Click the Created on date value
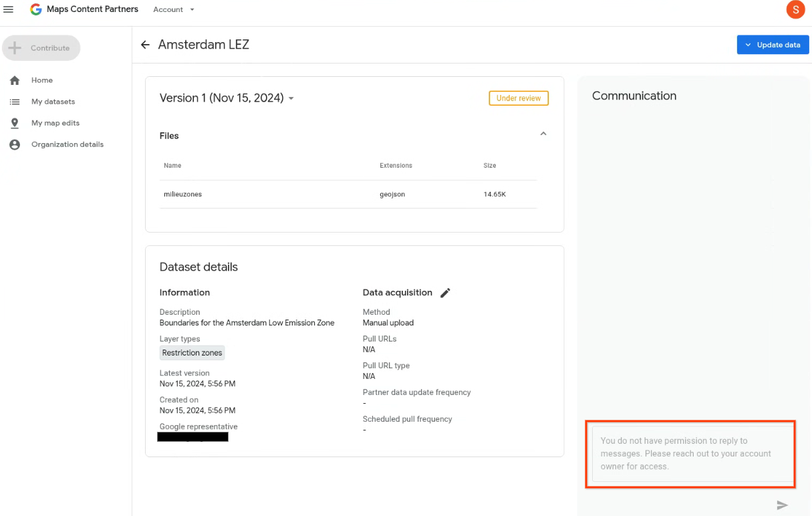Screen dimensions: 812x516 [x=197, y=410]
